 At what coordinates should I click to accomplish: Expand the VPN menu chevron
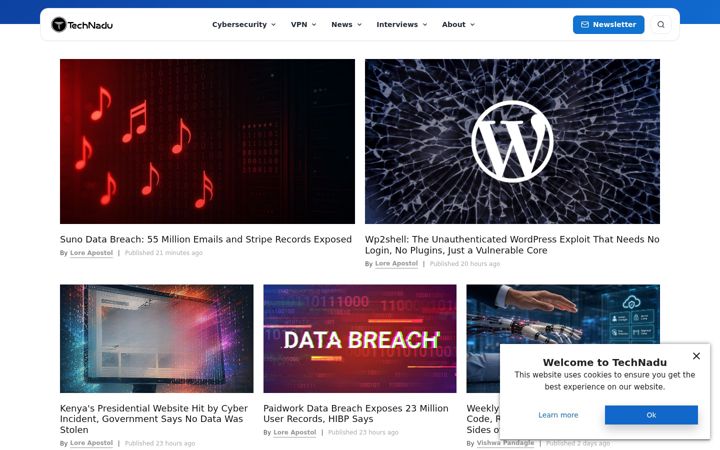314,25
